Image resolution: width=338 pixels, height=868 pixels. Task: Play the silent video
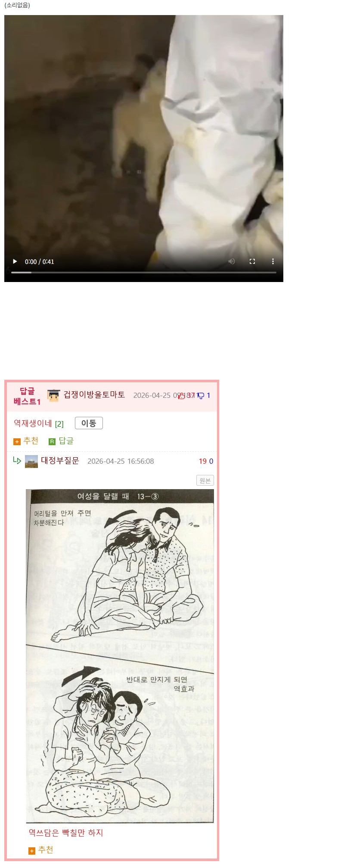pos(15,261)
